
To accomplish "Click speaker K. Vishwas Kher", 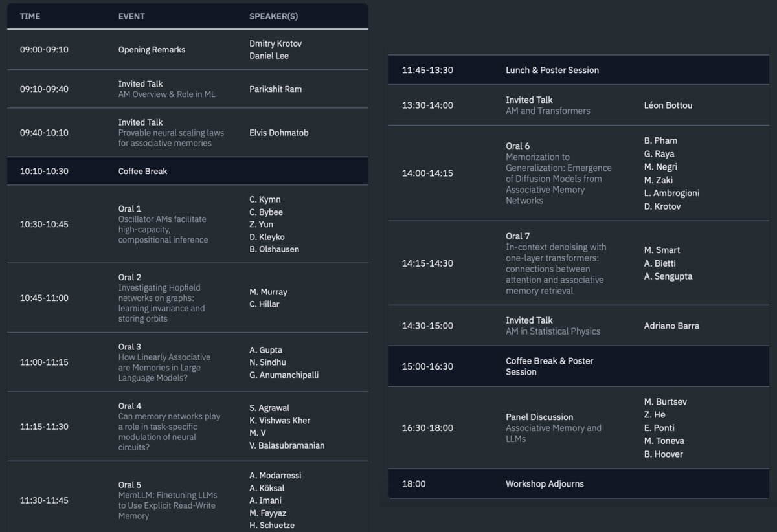I will 280,421.
